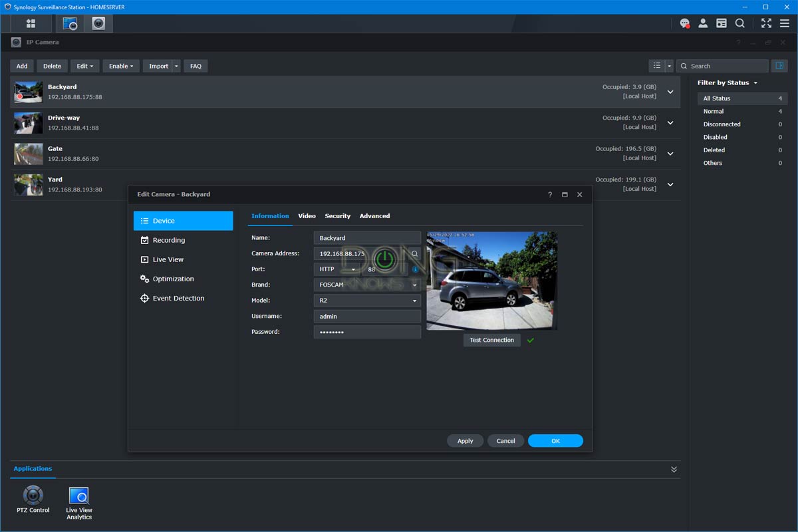Select the Gate camera thumbnail

[x=28, y=154]
